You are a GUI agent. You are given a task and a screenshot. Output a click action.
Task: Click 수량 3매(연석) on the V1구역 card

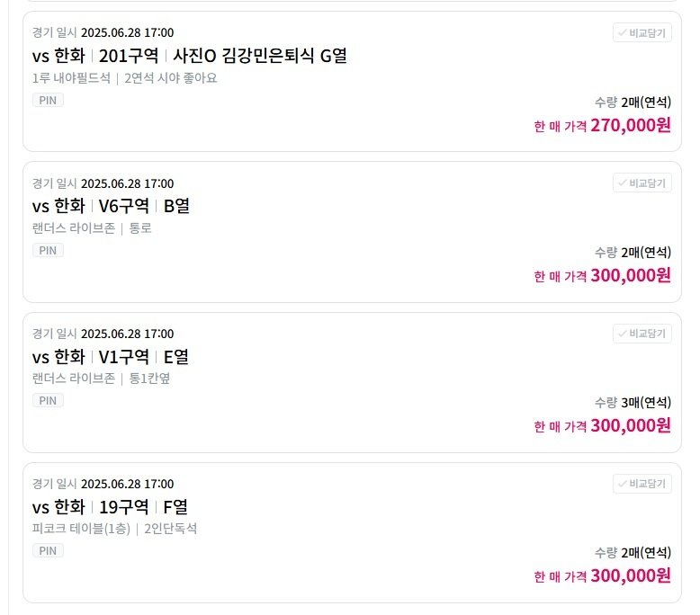pos(633,403)
